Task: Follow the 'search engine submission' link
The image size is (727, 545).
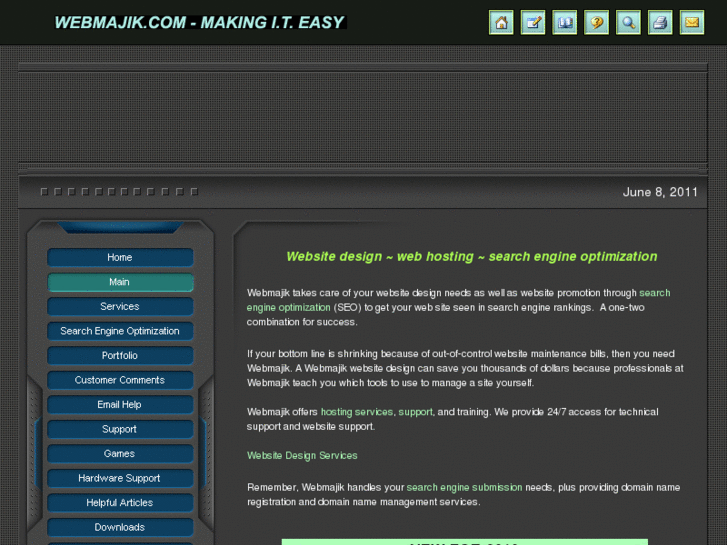Action: coord(464,487)
